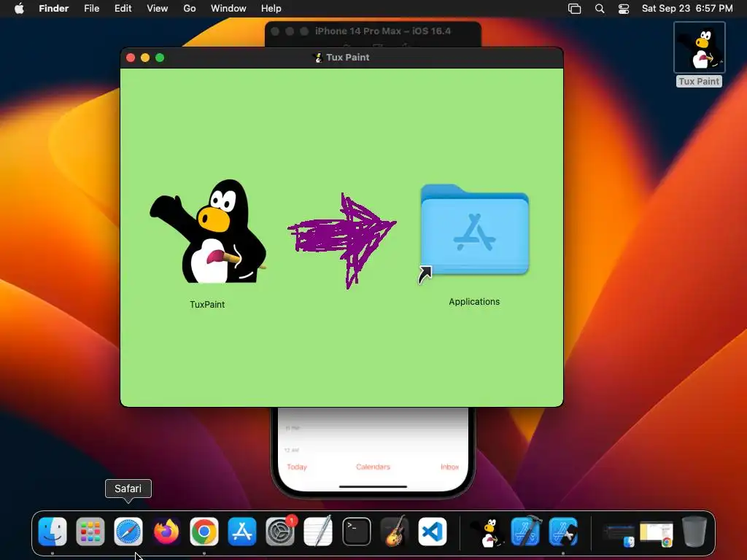This screenshot has width=747, height=560.
Task: Open the Edit menu
Action: pos(123,9)
